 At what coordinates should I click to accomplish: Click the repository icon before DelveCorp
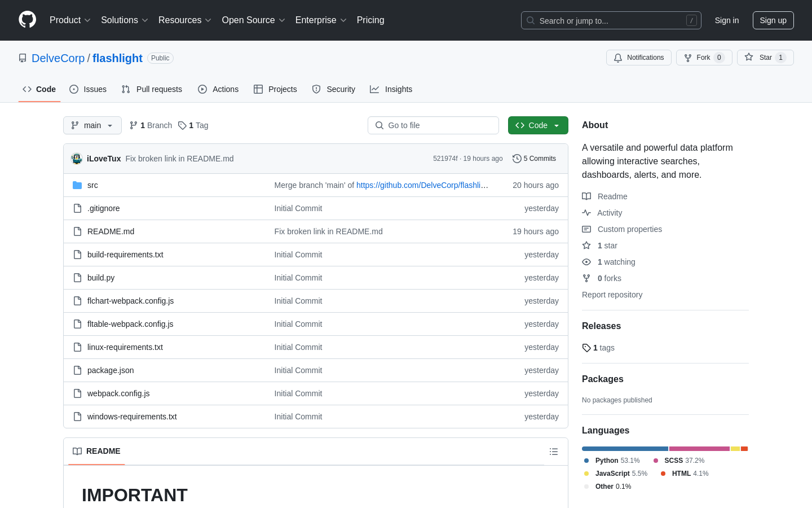(23, 58)
